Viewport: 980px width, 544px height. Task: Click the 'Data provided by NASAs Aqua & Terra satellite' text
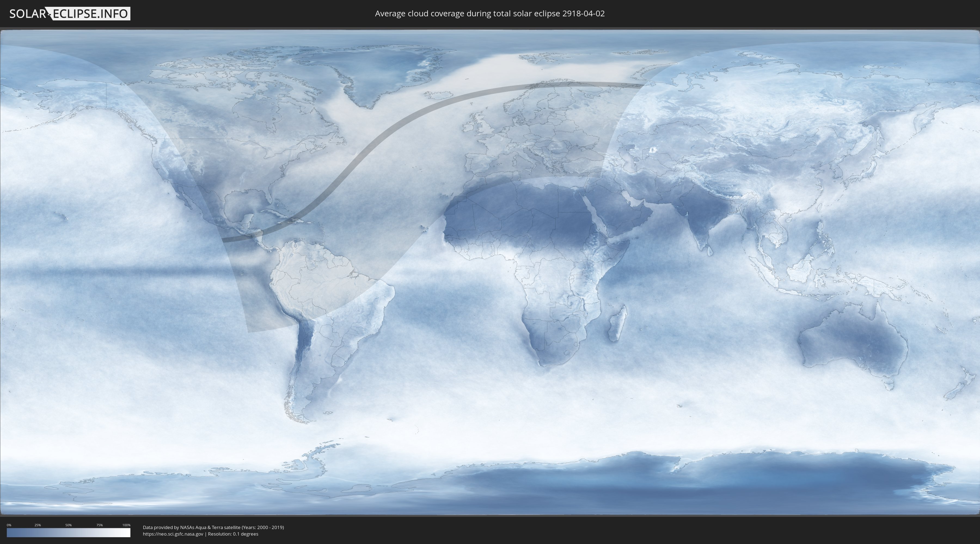click(x=191, y=527)
